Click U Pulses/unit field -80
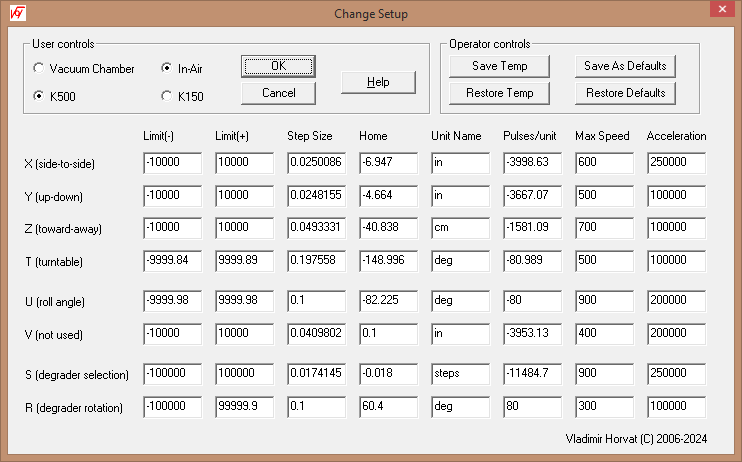 (x=532, y=301)
